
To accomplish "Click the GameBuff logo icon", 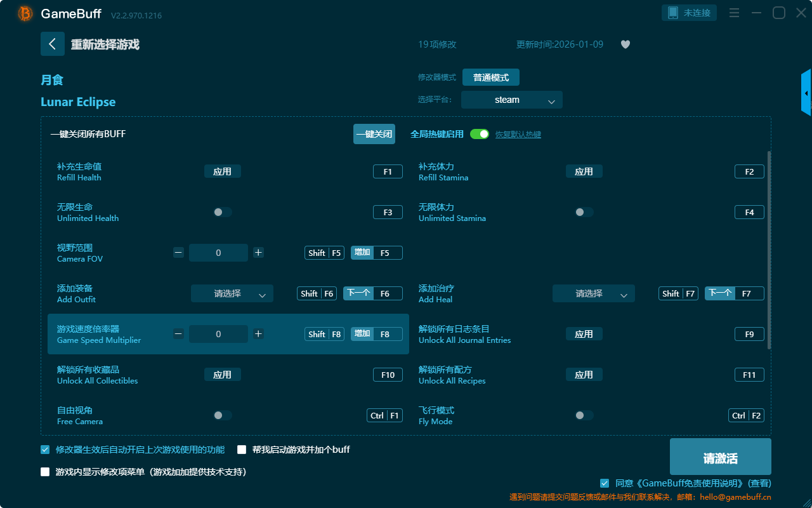I will tap(25, 13).
